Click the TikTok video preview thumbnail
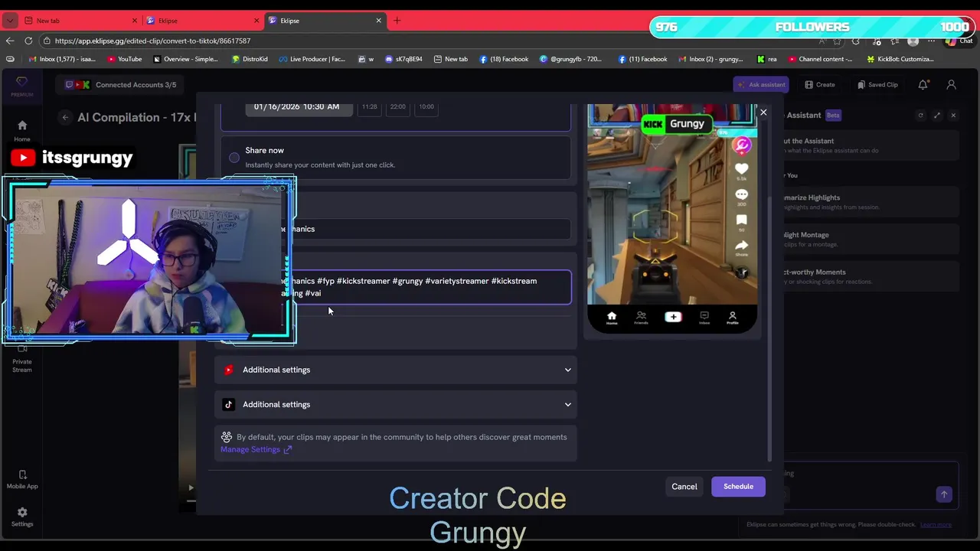 pyautogui.click(x=672, y=219)
